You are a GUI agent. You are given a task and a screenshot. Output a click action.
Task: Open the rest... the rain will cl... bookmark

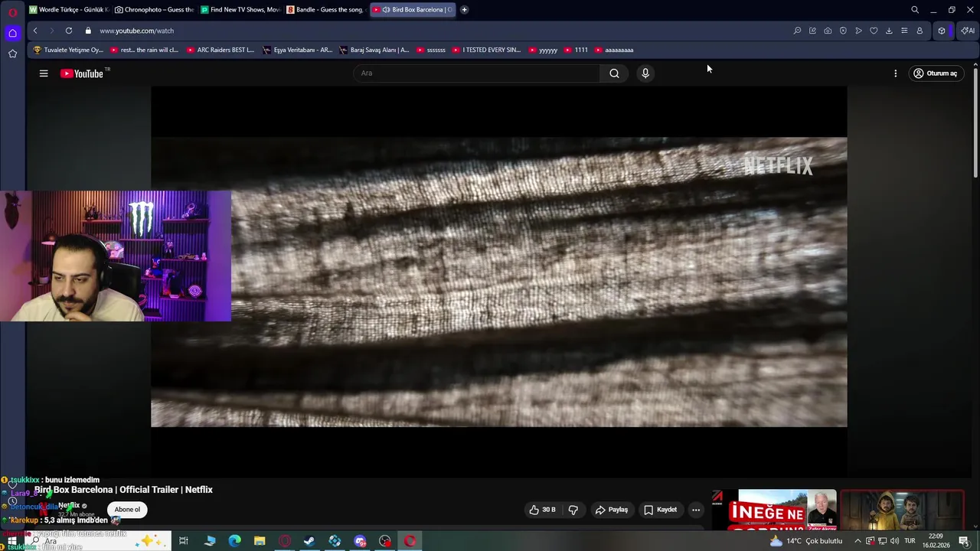[x=145, y=50]
